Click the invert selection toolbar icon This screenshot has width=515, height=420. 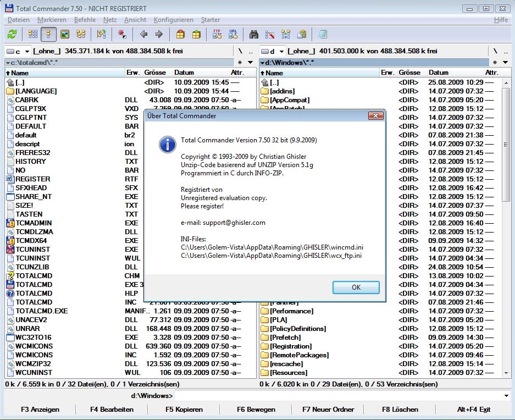pyautogui.click(x=102, y=34)
